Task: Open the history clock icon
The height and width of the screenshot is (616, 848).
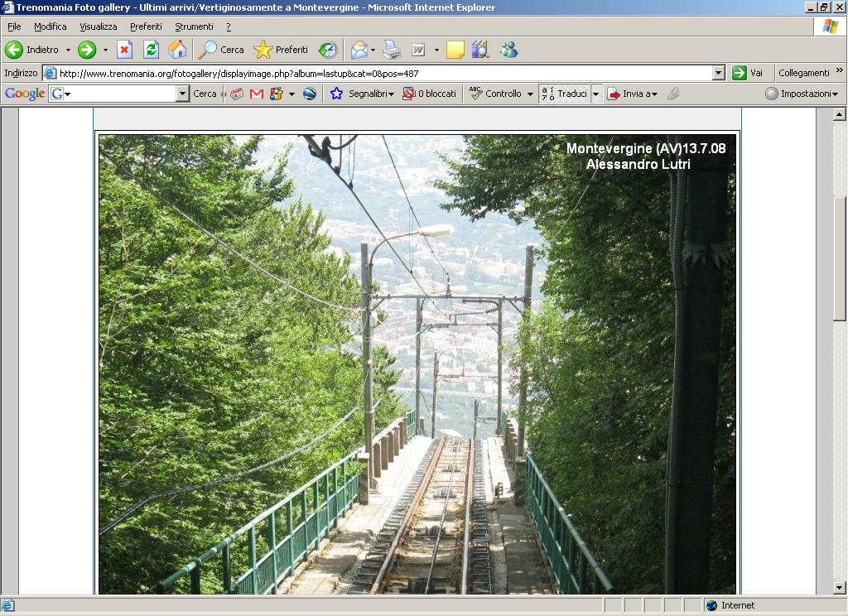Action: coord(328,50)
